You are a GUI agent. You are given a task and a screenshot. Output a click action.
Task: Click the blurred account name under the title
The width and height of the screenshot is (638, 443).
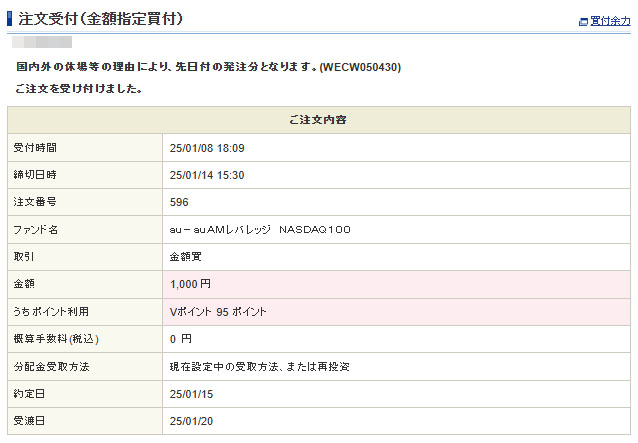coord(42,43)
